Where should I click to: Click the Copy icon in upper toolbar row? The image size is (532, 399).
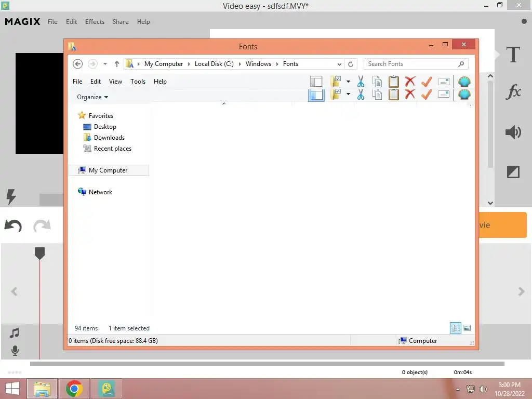coord(377,82)
